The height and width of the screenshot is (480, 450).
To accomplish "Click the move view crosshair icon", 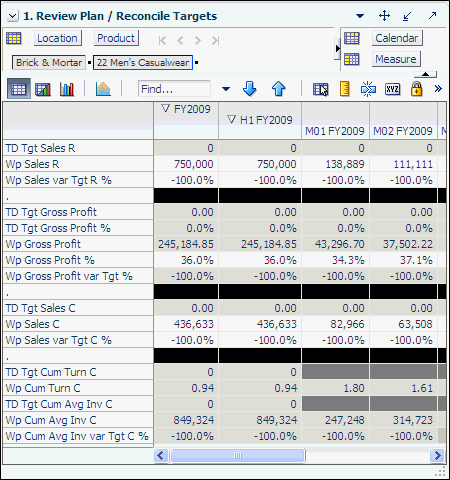I will 384,16.
